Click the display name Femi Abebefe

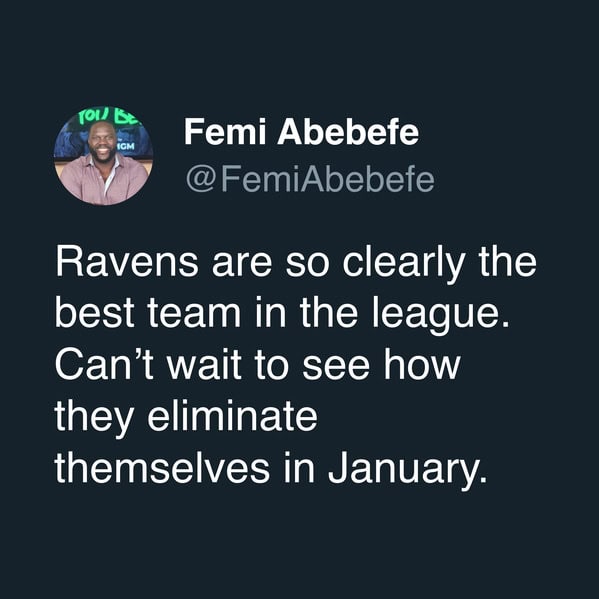pyautogui.click(x=301, y=132)
